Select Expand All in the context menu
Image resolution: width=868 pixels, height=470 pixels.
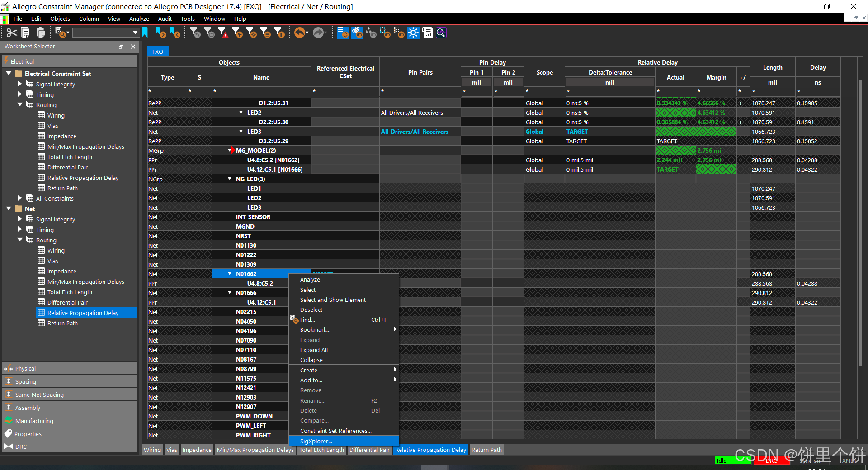(x=344, y=350)
